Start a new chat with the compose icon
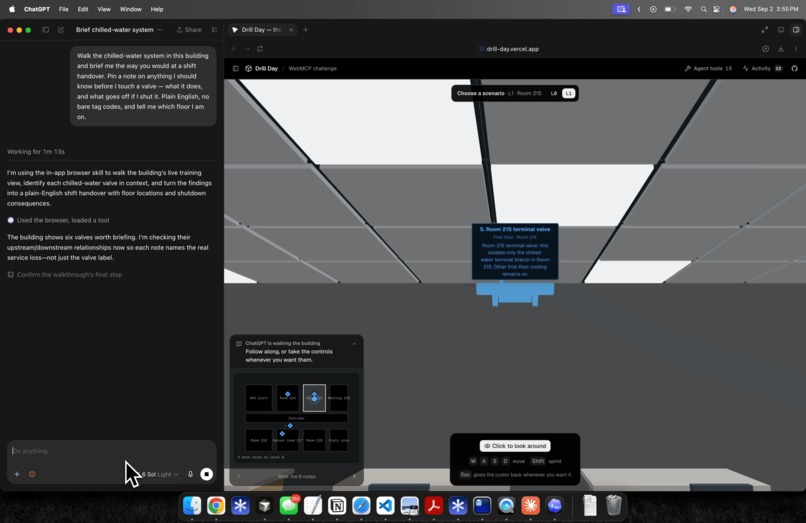This screenshot has height=523, width=806. tap(61, 30)
